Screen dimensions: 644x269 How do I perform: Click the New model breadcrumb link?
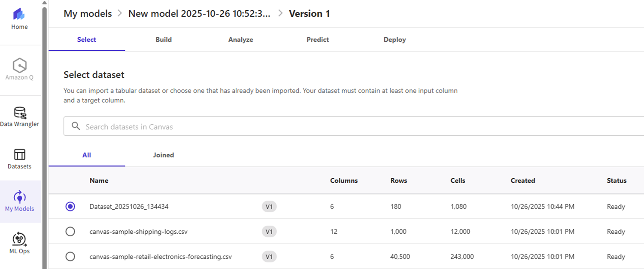point(199,13)
